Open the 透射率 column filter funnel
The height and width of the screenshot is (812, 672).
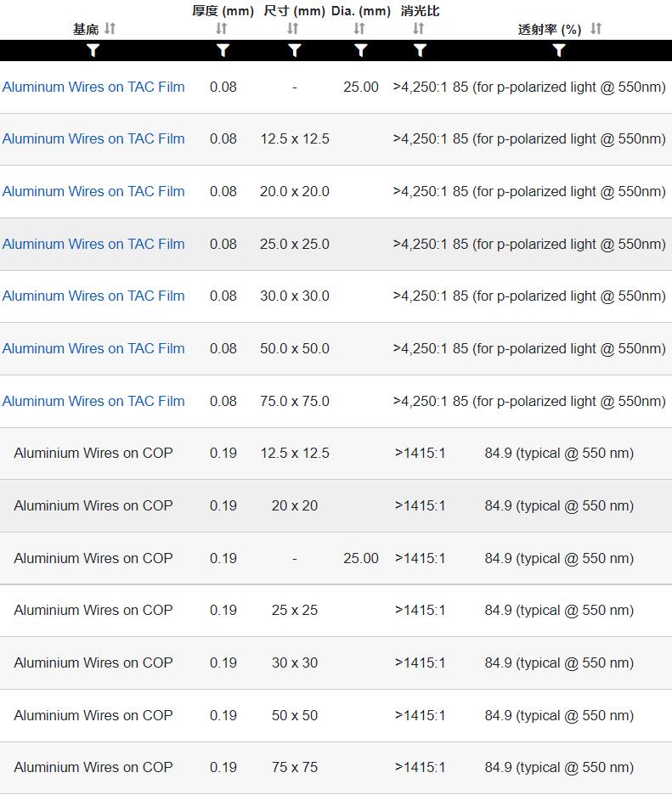[558, 50]
